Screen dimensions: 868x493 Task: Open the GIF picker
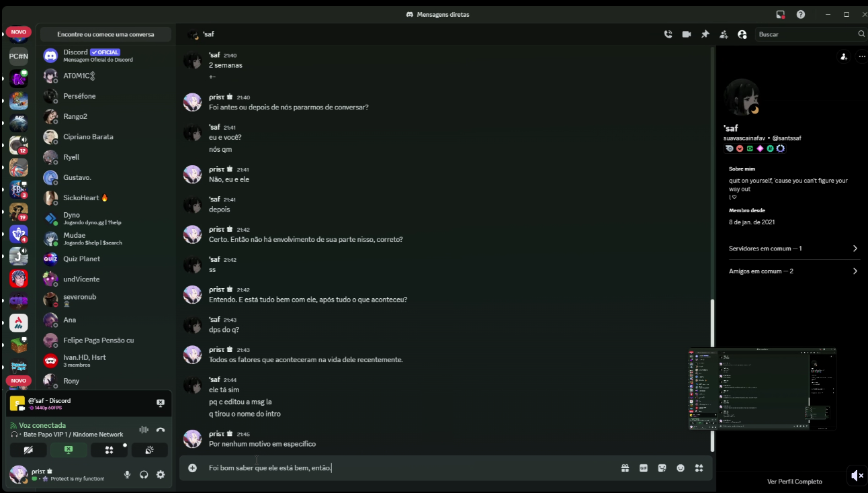pos(644,468)
